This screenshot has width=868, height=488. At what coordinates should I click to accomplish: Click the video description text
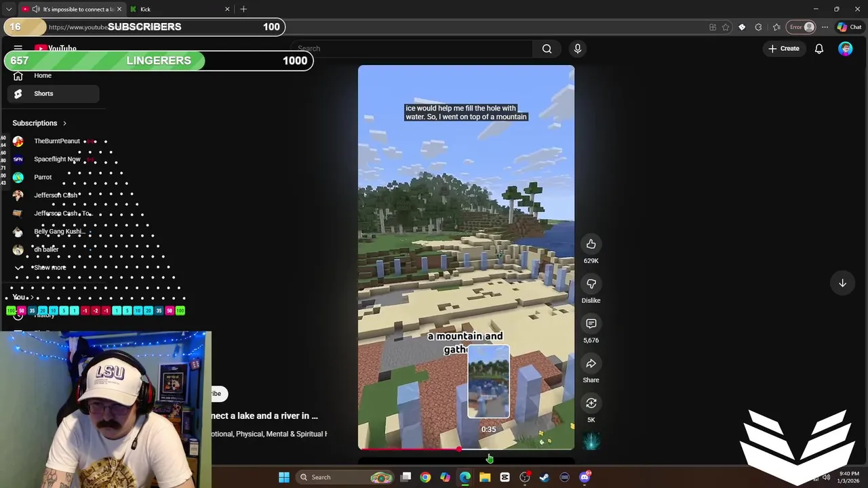(x=269, y=434)
